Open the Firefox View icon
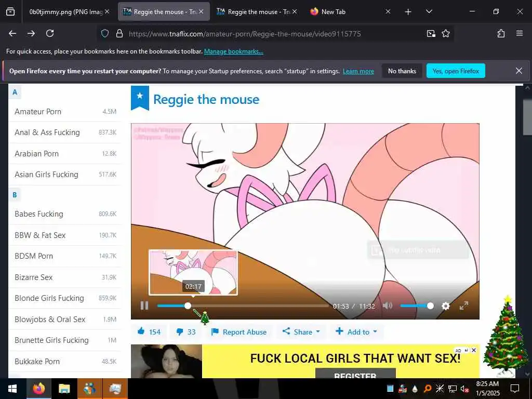532x399 pixels. [10, 12]
